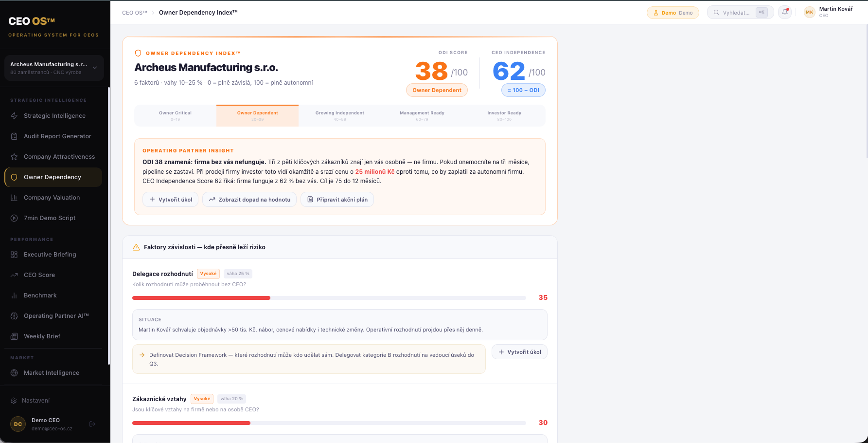This screenshot has height=443, width=868.
Task: Open Market Intelligence
Action: point(53,373)
